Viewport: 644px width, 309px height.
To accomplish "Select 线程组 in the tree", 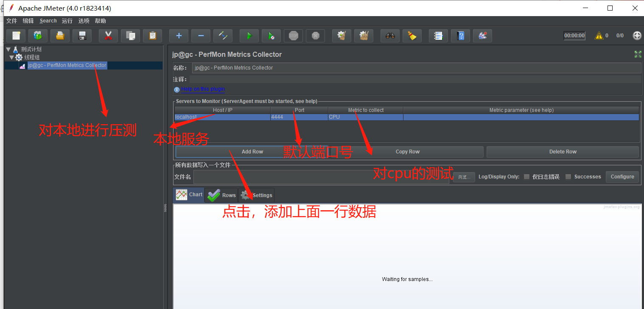I will click(x=32, y=57).
